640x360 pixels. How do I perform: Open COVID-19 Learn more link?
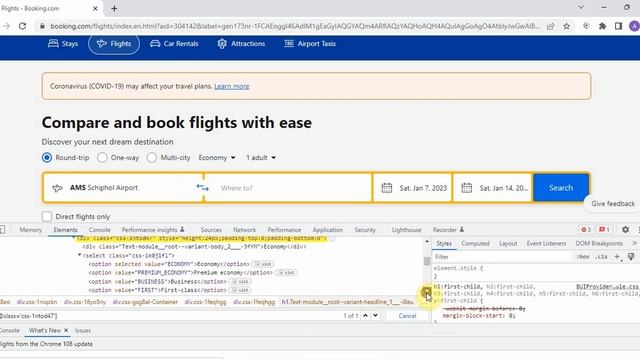pyautogui.click(x=231, y=86)
